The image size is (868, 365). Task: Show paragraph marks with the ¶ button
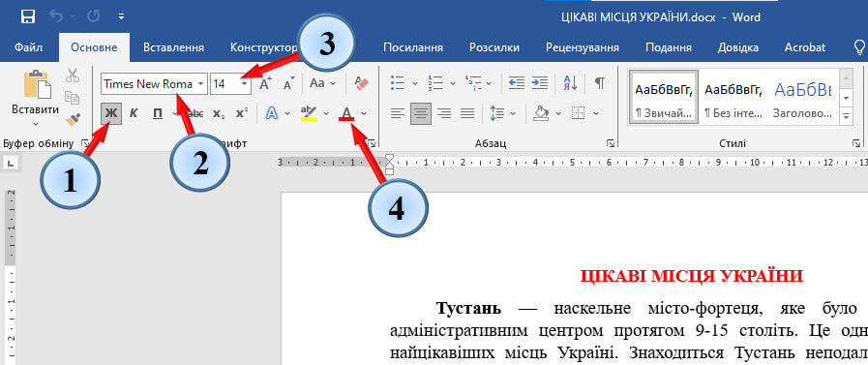click(600, 83)
